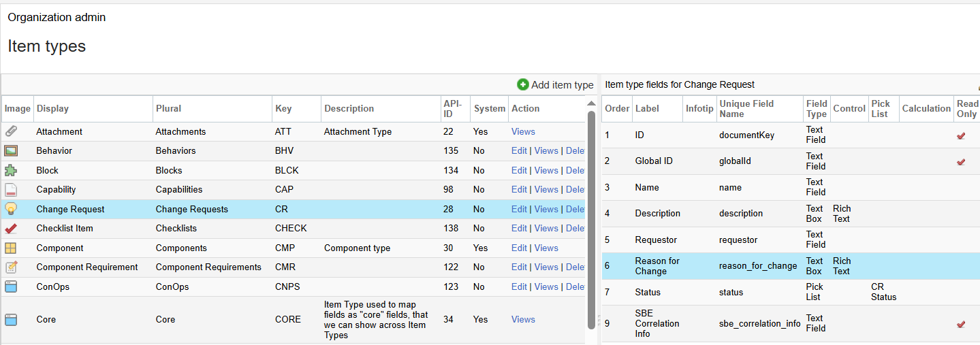Click the Capability document icon
Viewport: 980px width, 345px height.
(11, 190)
